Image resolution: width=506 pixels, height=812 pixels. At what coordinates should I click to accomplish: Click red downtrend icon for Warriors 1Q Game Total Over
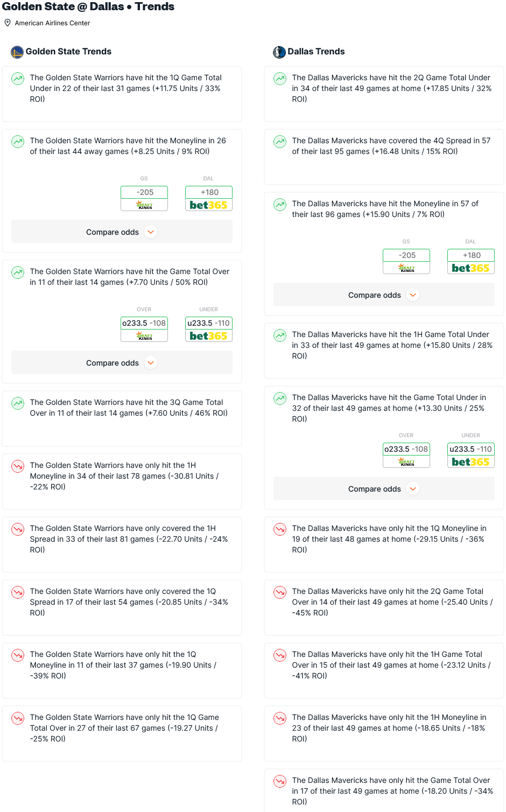(18, 718)
